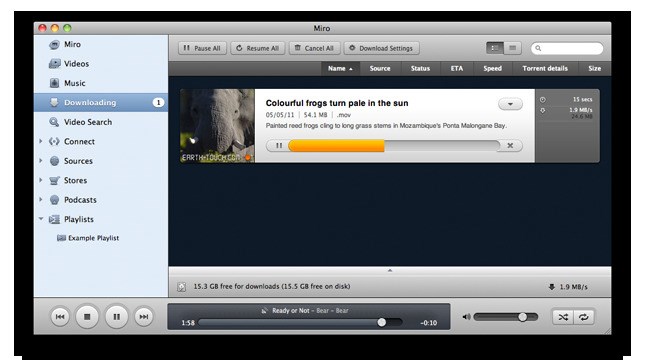Expand the Podcasts sidebar section
The height and width of the screenshot is (360, 646).
(x=40, y=199)
